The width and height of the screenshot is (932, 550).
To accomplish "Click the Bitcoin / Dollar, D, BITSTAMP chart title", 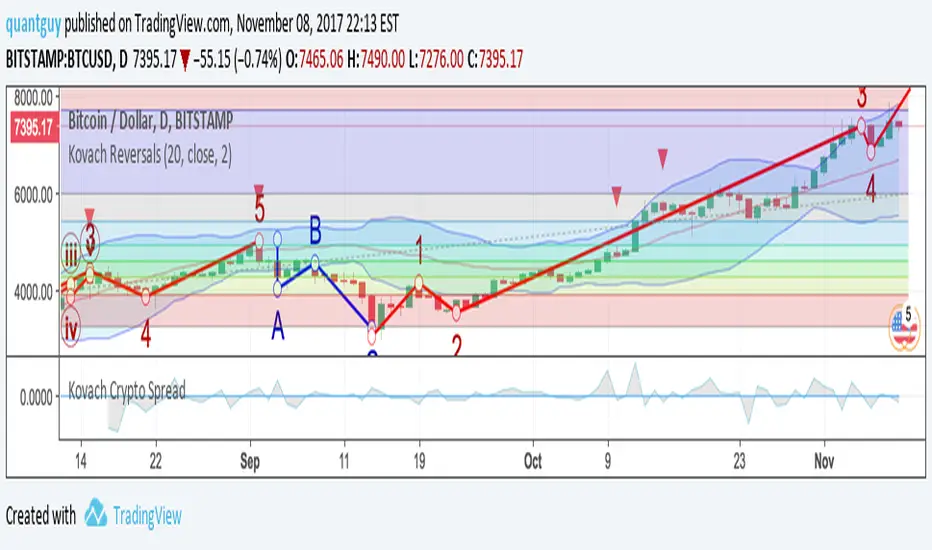I will [x=150, y=121].
